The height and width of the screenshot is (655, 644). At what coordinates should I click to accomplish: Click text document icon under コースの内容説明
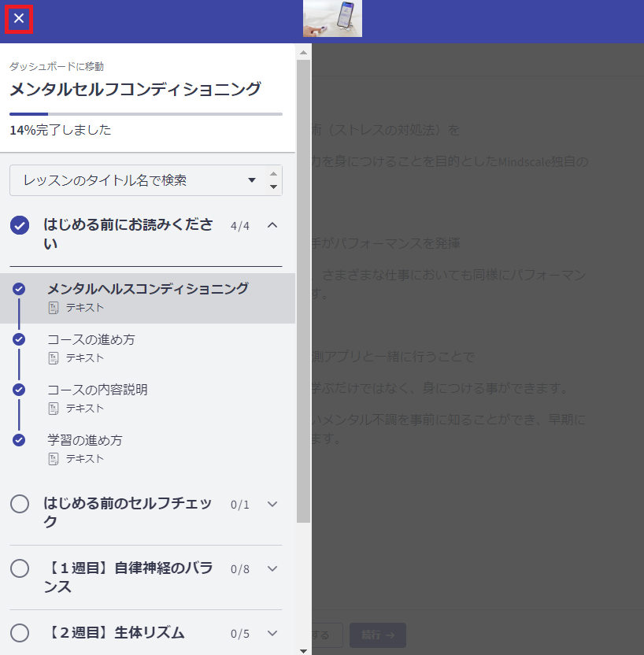point(54,409)
